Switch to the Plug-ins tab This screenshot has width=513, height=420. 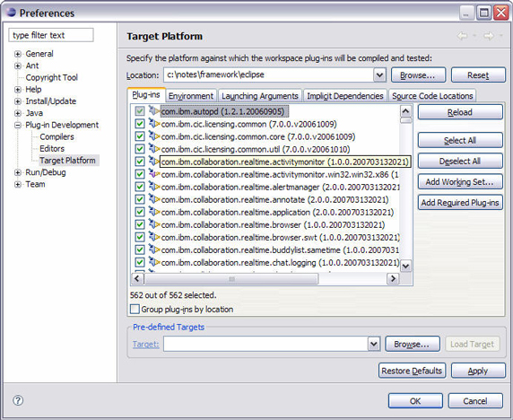pyautogui.click(x=146, y=95)
